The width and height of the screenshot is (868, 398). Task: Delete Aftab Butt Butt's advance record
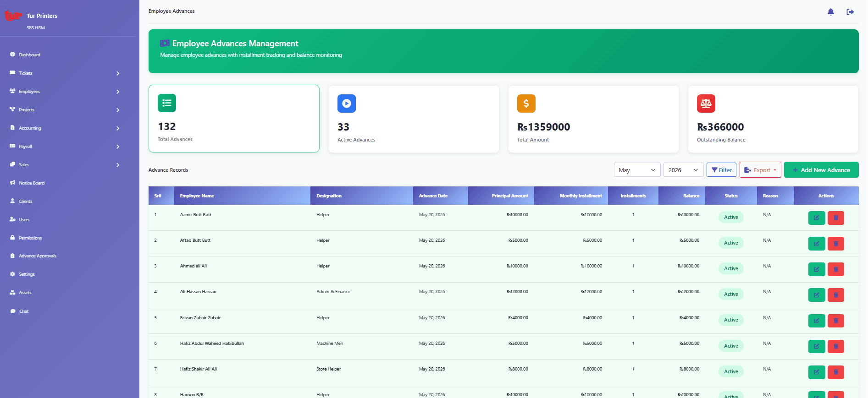pyautogui.click(x=836, y=244)
